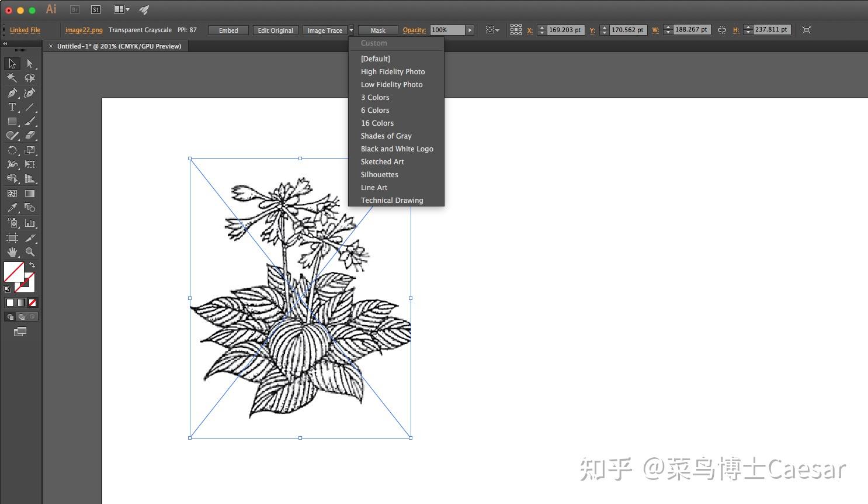Choose Black and White Logo preset
The image size is (868, 504).
click(x=397, y=149)
